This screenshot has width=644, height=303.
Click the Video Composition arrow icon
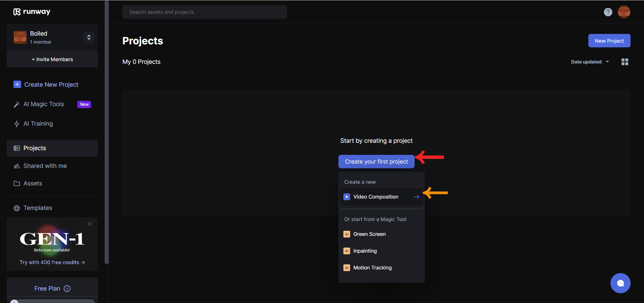coord(417,197)
